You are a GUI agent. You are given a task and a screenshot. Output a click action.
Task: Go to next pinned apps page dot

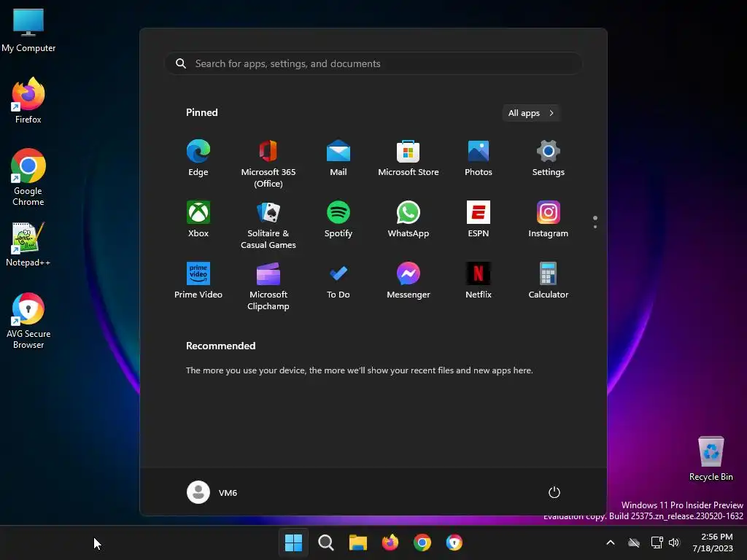click(595, 227)
